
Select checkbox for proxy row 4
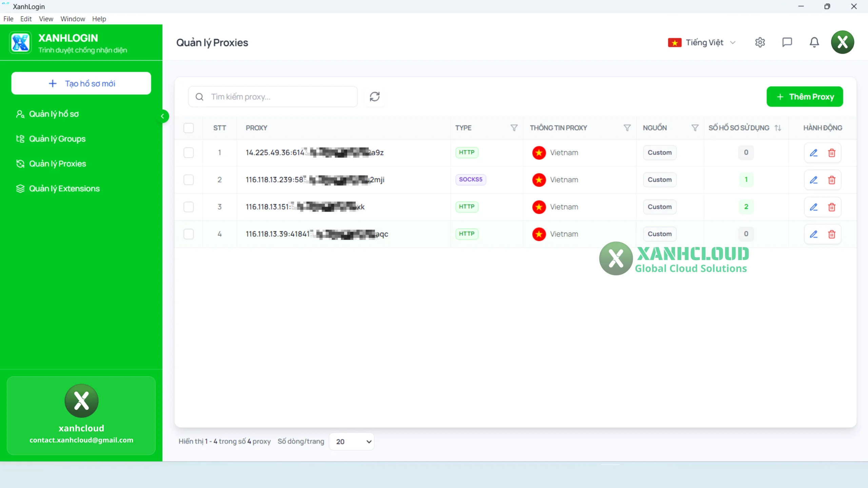click(x=189, y=234)
